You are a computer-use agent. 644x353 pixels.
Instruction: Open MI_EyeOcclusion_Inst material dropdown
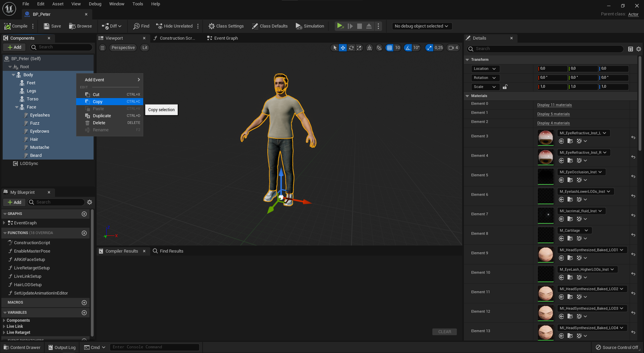pos(581,172)
